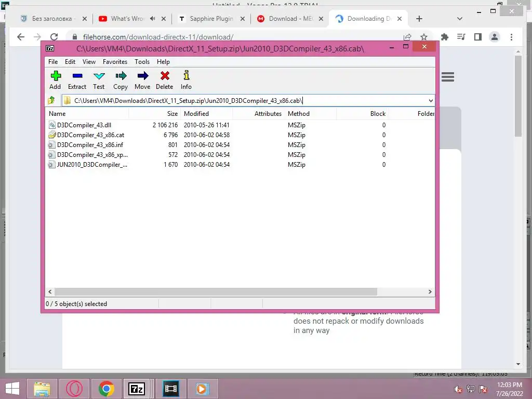This screenshot has width=532, height=399.
Task: Sort by Attributes column header
Action: coord(259,114)
